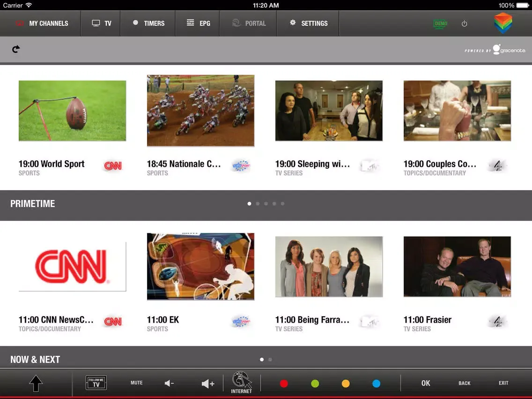Click Channel 4 logo beside Frasier
This screenshot has height=399, width=532.
(x=497, y=322)
